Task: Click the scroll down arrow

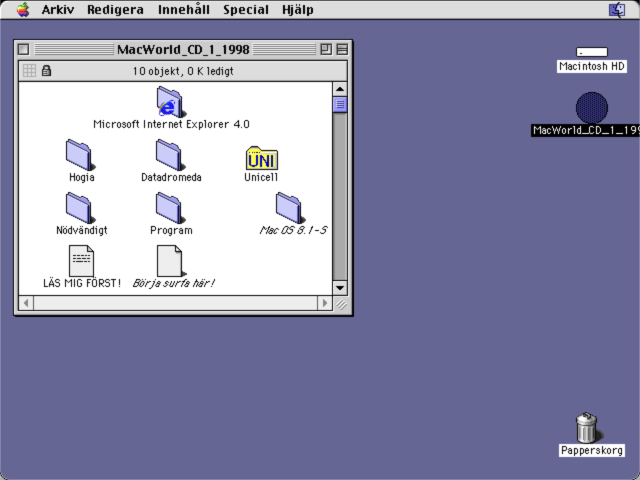Action: pyautogui.click(x=340, y=287)
